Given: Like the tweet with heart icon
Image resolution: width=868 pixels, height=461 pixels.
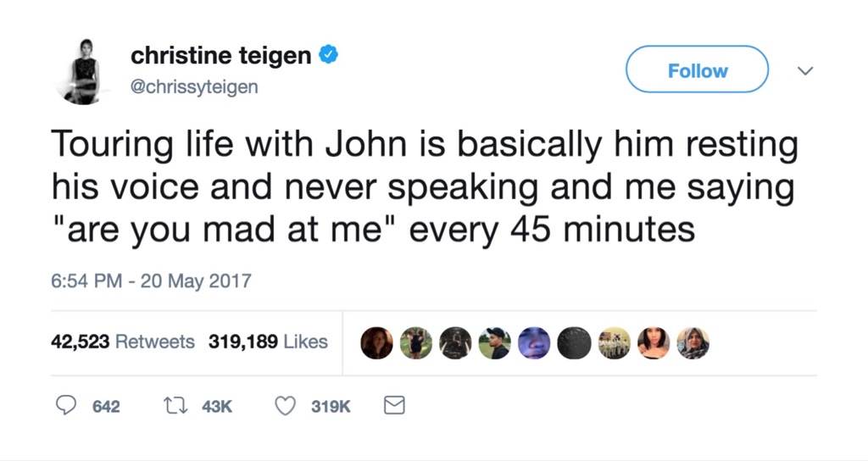Looking at the screenshot, I should point(286,407).
